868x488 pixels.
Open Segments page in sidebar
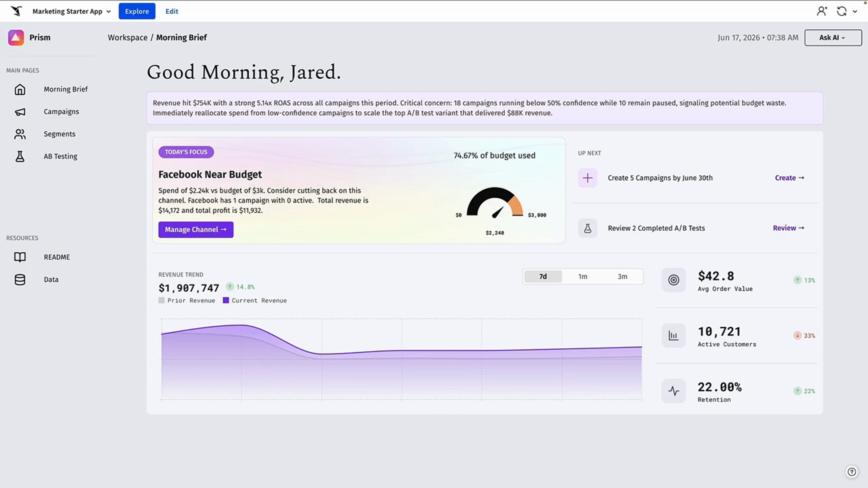click(60, 134)
